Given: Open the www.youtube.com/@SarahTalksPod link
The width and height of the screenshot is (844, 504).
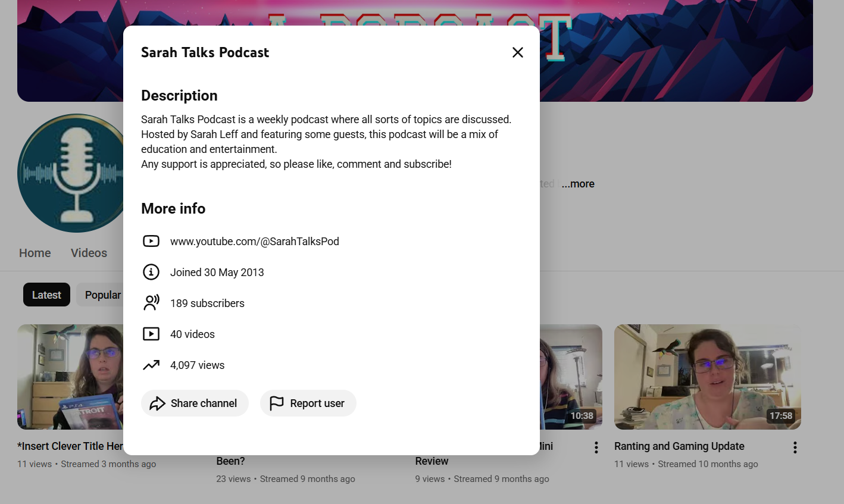Looking at the screenshot, I should (x=255, y=242).
